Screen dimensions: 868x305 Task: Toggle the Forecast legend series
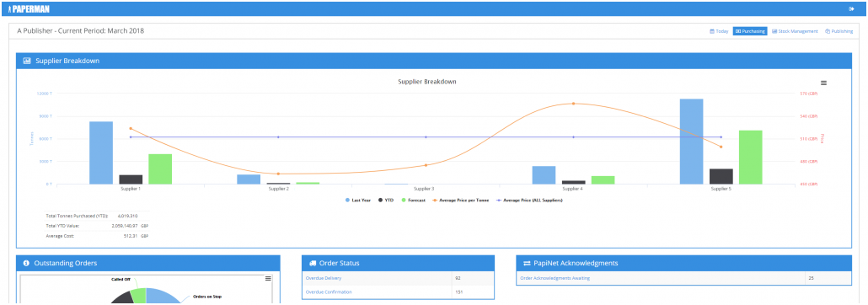click(413, 200)
